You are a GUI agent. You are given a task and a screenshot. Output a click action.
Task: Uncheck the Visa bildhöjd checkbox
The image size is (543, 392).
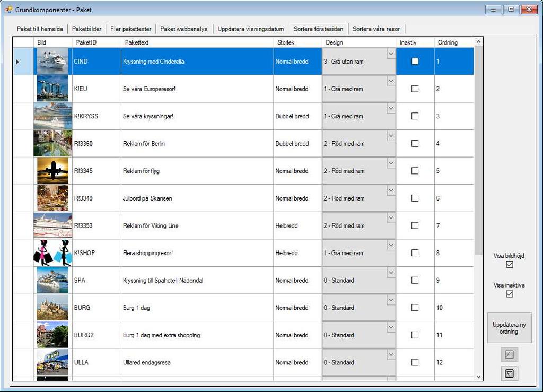(510, 265)
